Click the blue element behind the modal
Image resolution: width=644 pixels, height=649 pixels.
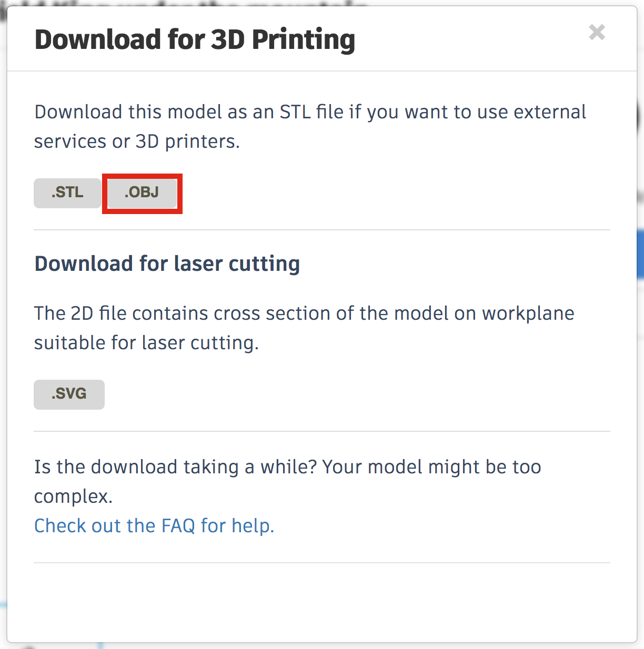click(x=639, y=252)
